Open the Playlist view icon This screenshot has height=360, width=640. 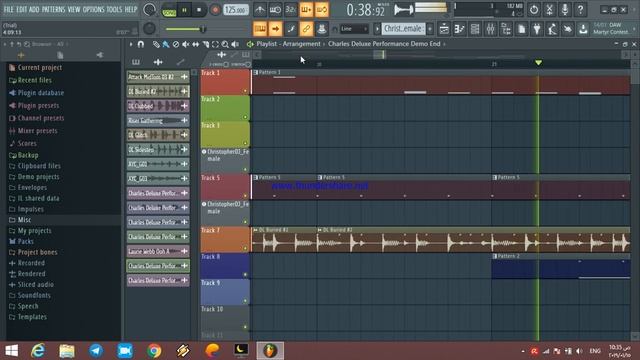pos(444,29)
